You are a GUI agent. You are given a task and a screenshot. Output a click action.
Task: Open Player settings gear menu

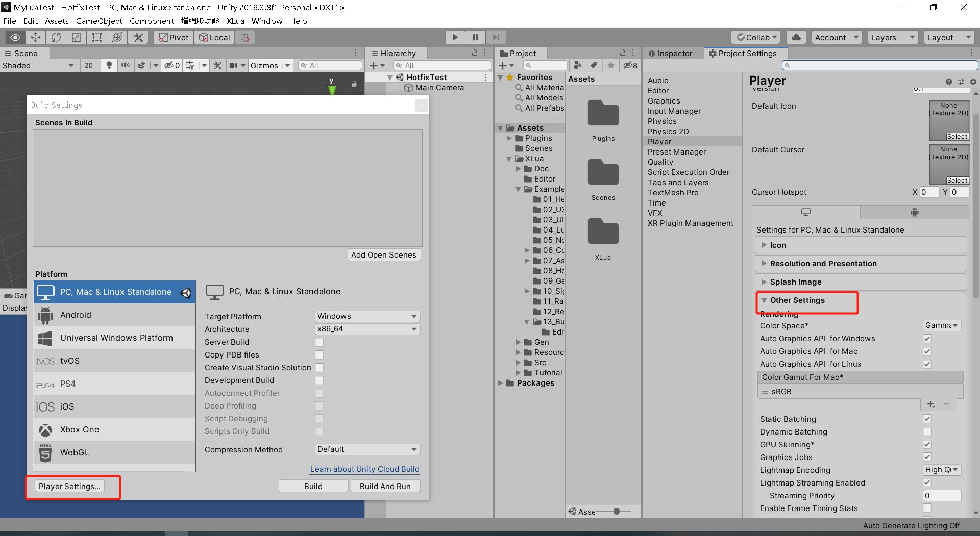(x=973, y=82)
